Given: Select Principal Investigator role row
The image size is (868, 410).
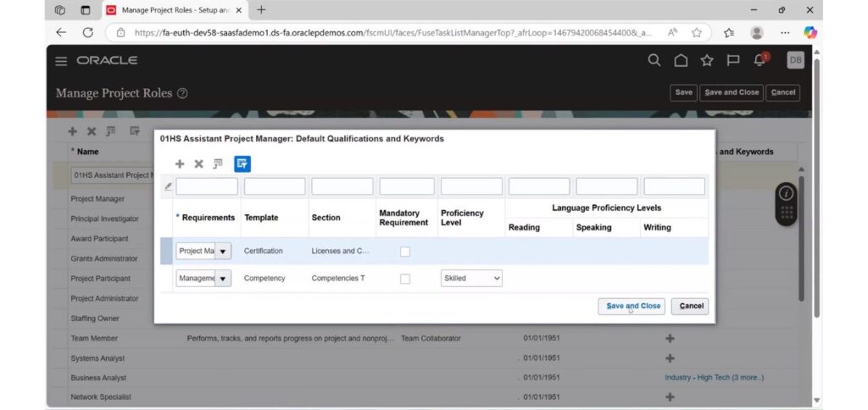Looking at the screenshot, I should [x=104, y=219].
